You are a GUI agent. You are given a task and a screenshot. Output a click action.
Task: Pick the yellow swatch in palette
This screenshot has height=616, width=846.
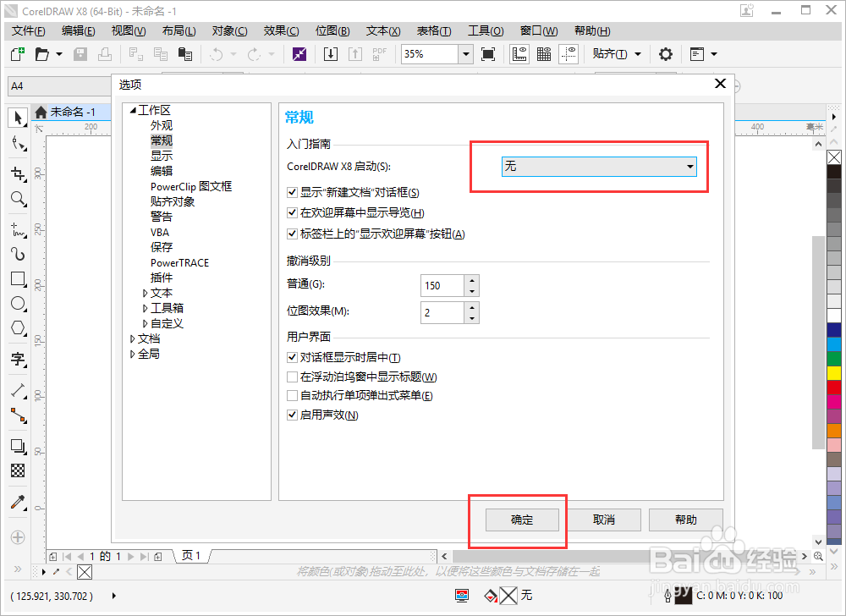click(834, 372)
